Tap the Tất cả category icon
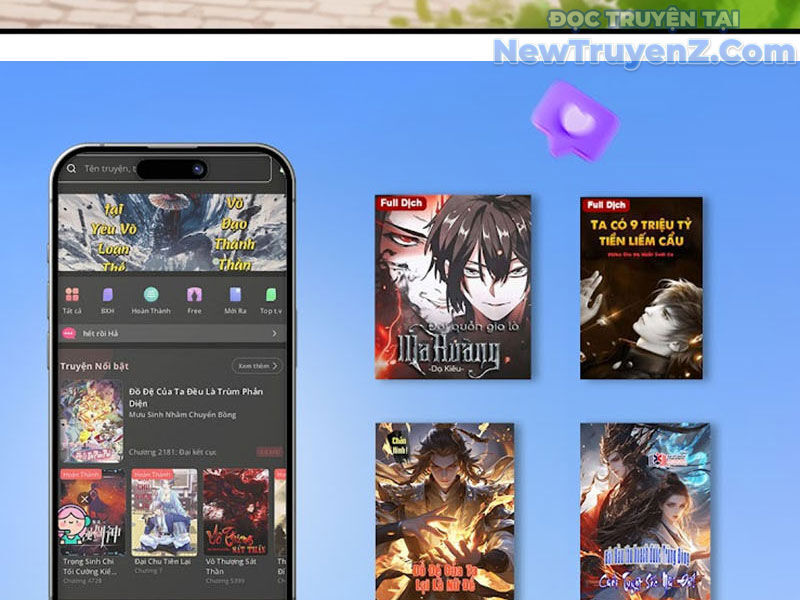 (72, 295)
